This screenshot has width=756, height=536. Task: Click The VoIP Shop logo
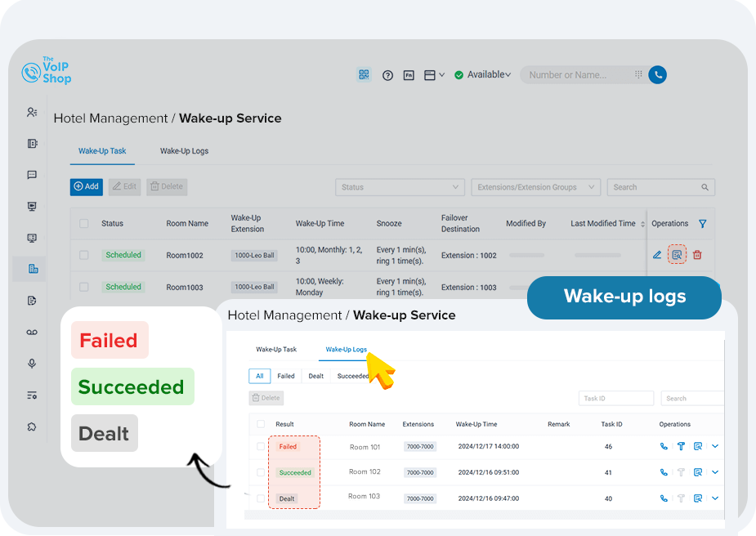[47, 71]
